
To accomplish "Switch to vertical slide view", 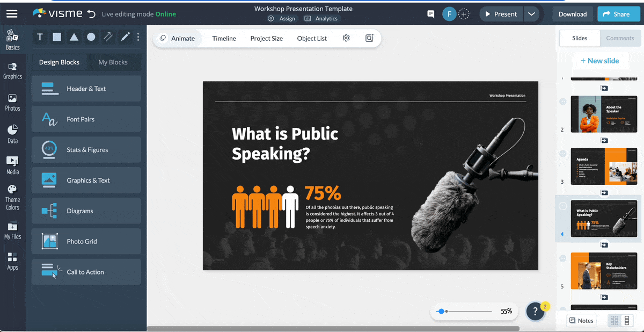I will click(626, 320).
